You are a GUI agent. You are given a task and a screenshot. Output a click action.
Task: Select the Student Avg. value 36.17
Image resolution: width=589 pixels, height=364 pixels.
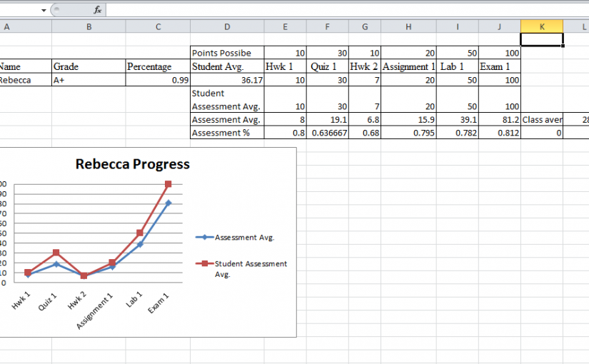226,81
